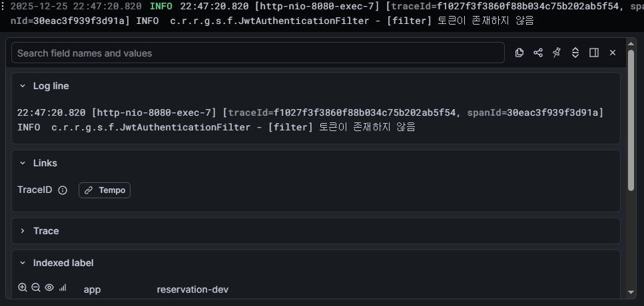
Task: Toggle the sidebar panel layout icon
Action: tap(594, 53)
